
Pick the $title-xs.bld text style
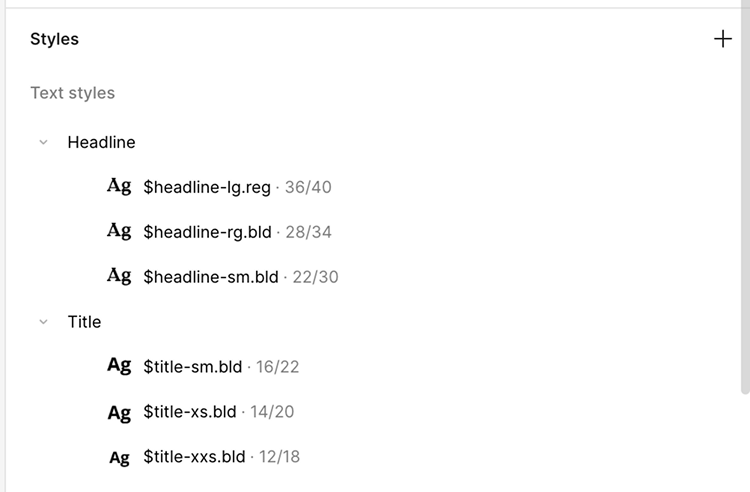[190, 412]
